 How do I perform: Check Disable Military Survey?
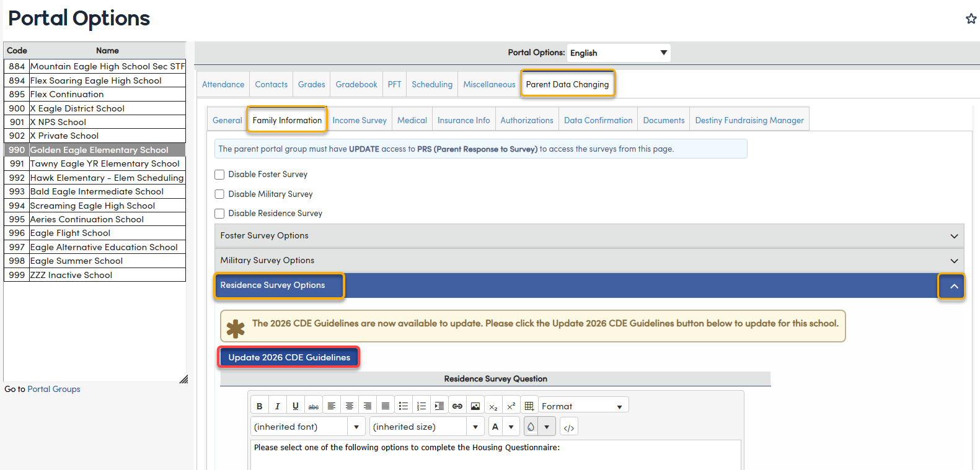[x=219, y=194]
